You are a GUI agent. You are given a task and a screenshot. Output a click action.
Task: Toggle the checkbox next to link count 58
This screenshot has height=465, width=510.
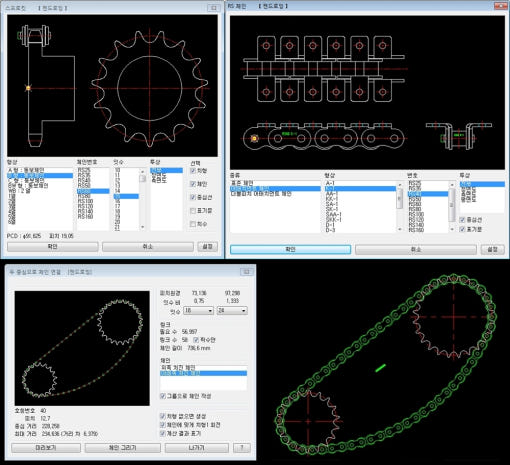196,340
